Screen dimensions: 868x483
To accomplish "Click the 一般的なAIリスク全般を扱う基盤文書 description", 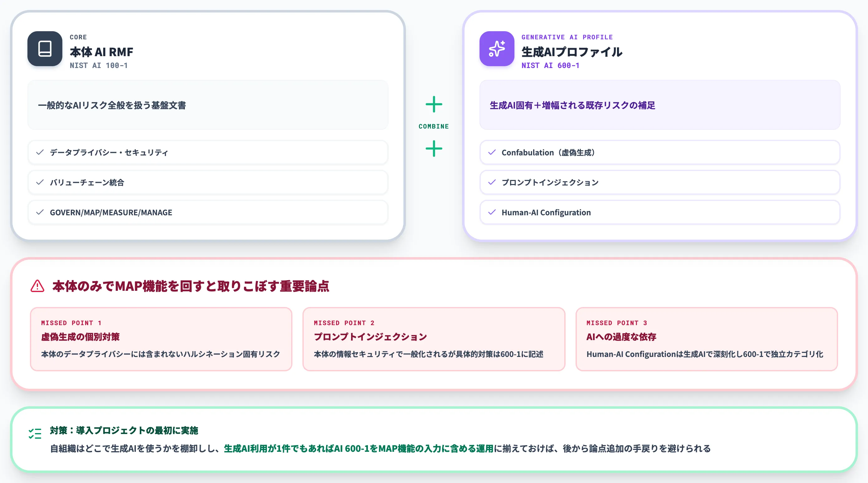I will coord(112,105).
